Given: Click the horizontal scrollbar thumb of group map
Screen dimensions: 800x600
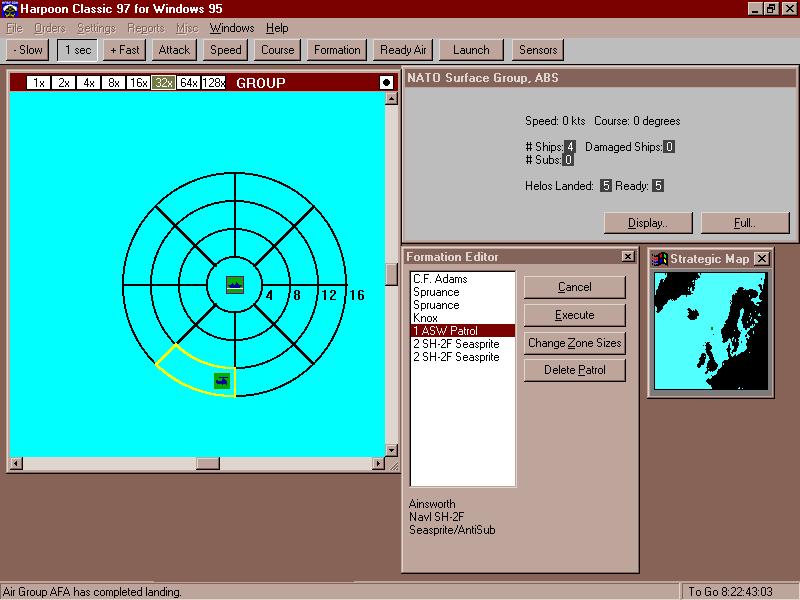Looking at the screenshot, I should (x=208, y=463).
